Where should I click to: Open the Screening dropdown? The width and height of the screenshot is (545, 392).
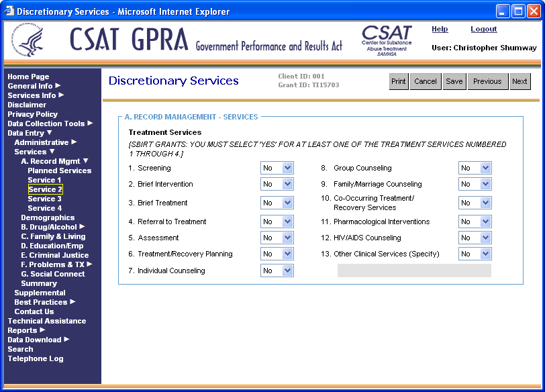pos(277,168)
